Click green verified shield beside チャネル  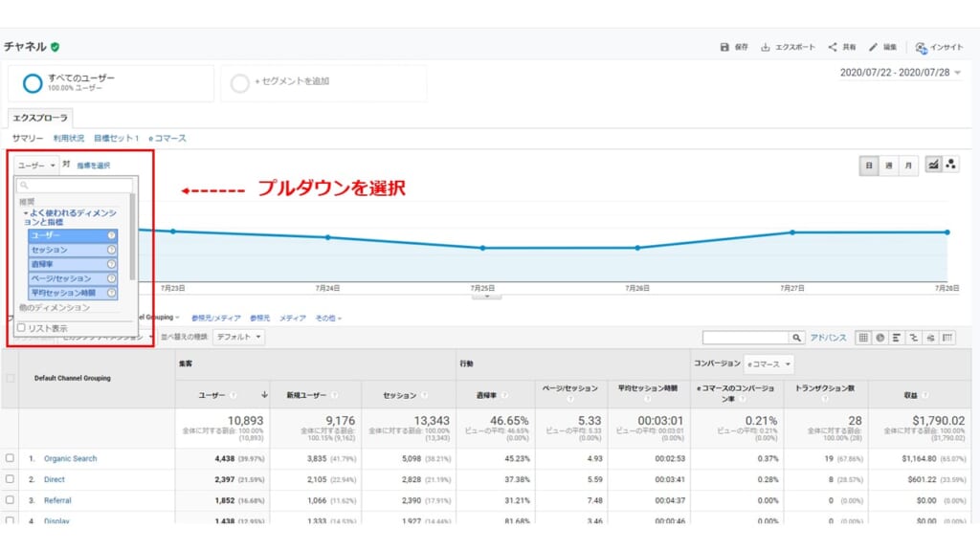pos(55,47)
